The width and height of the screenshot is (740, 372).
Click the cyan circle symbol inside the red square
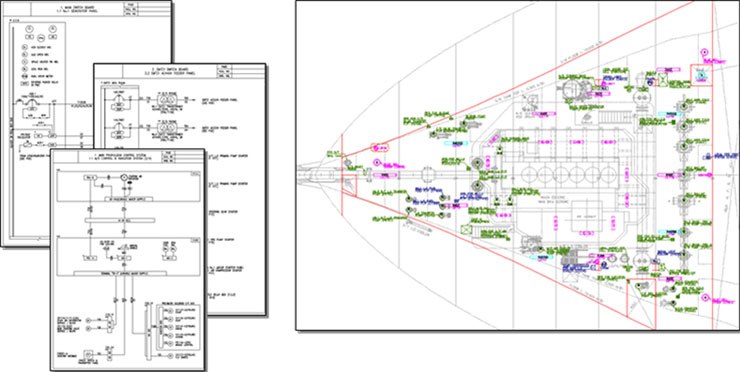pyautogui.click(x=701, y=76)
